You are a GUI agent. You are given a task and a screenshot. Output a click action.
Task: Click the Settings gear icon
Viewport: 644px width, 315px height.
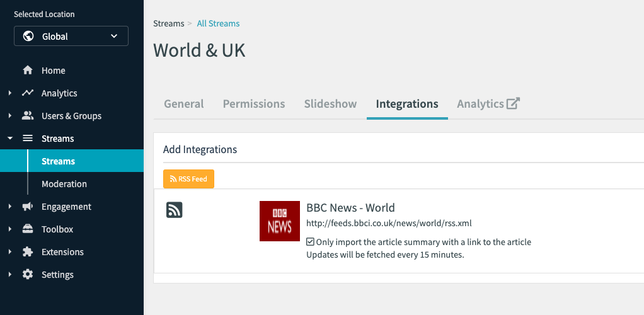[28, 274]
